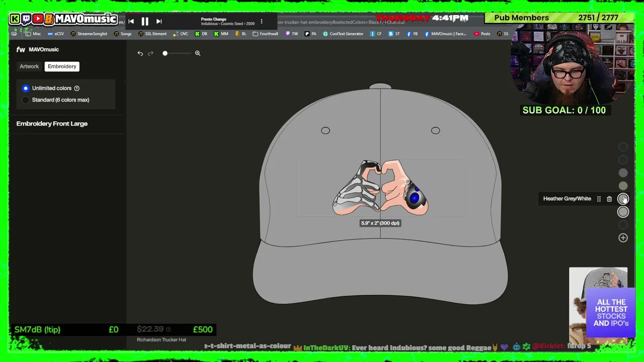Open the TW Twitch bookmark

click(x=292, y=34)
